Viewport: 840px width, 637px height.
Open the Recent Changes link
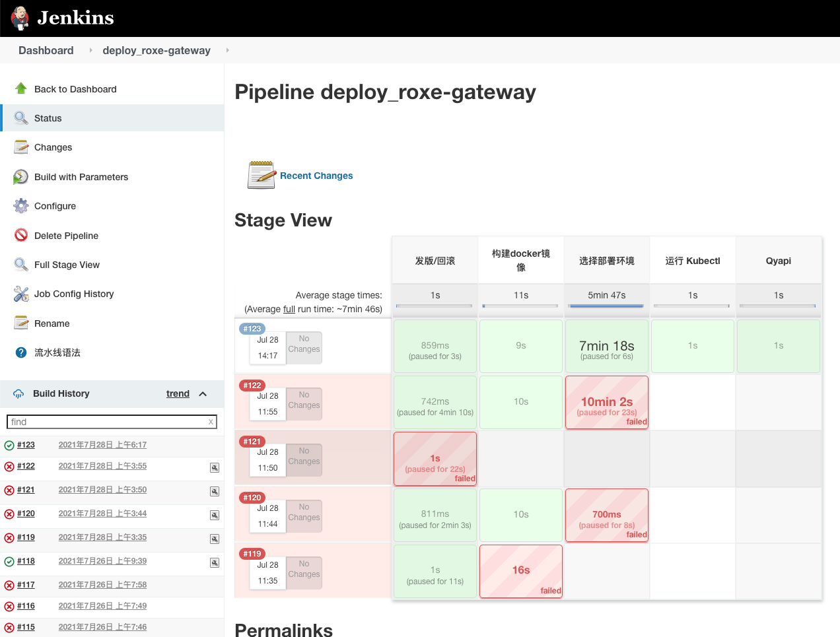click(x=316, y=176)
